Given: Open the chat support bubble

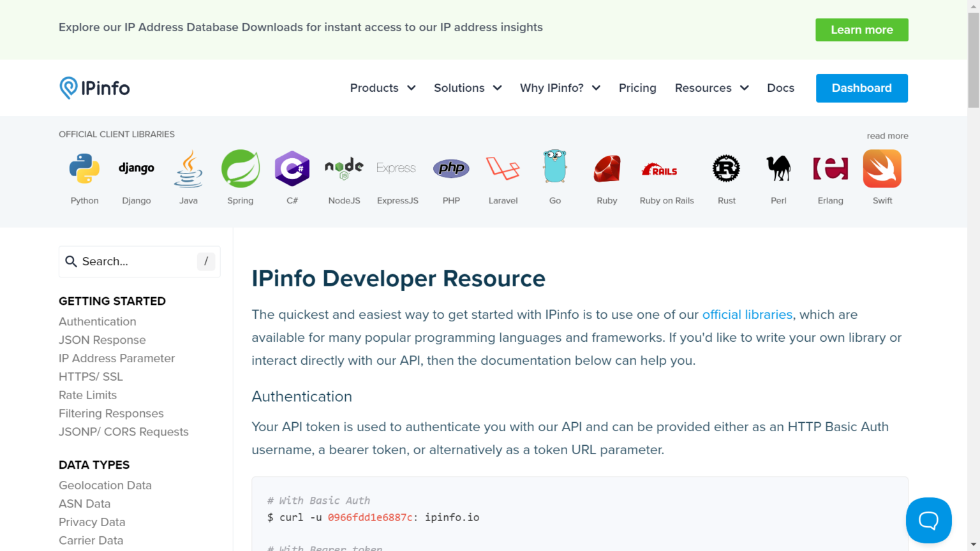Looking at the screenshot, I should 928,520.
